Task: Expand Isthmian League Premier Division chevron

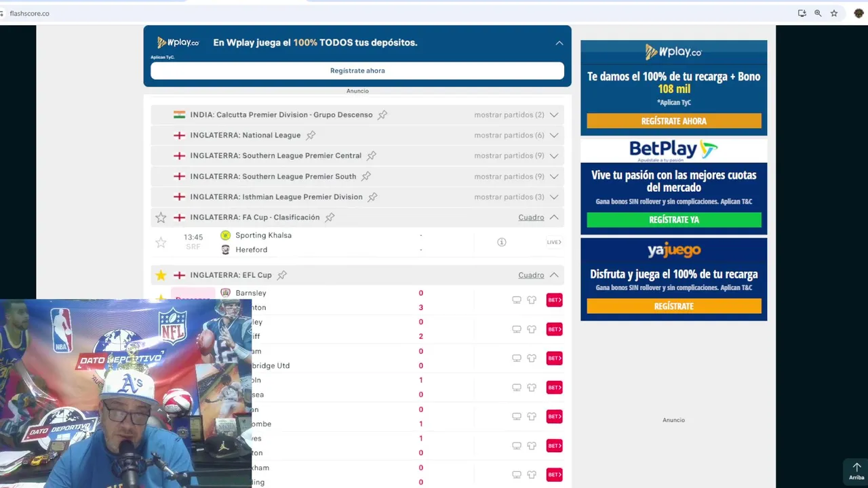Action: point(554,197)
